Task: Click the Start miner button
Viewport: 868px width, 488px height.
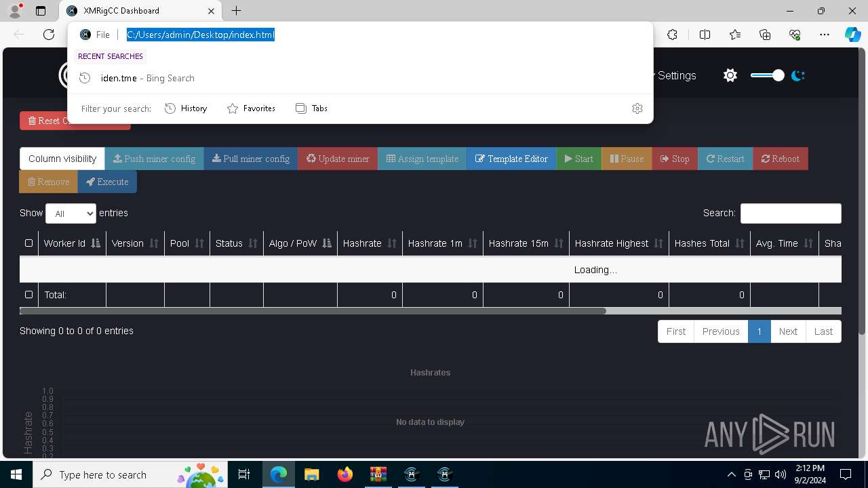Action: pyautogui.click(x=578, y=159)
